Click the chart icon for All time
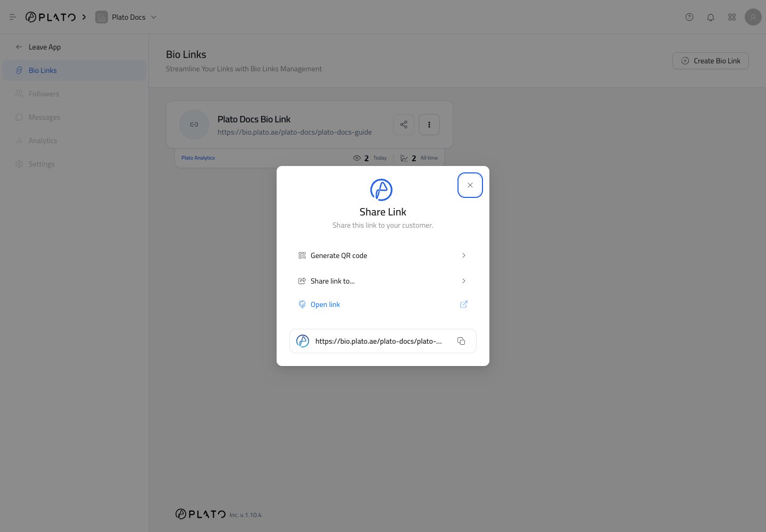Screen dimensions: 766x532 [404, 158]
